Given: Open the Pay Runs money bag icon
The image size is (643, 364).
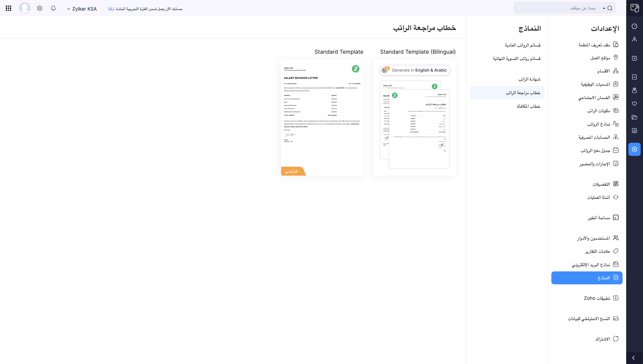Looking at the screenshot, I should [634, 90].
